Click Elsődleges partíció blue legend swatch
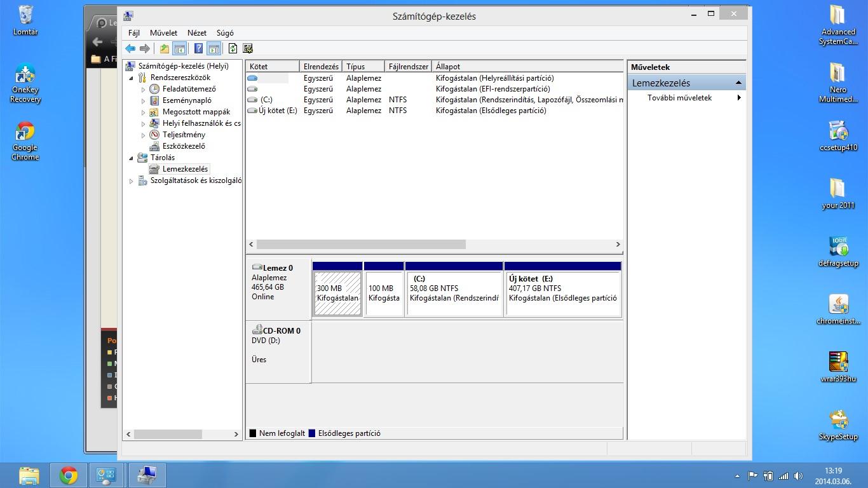 [312, 433]
